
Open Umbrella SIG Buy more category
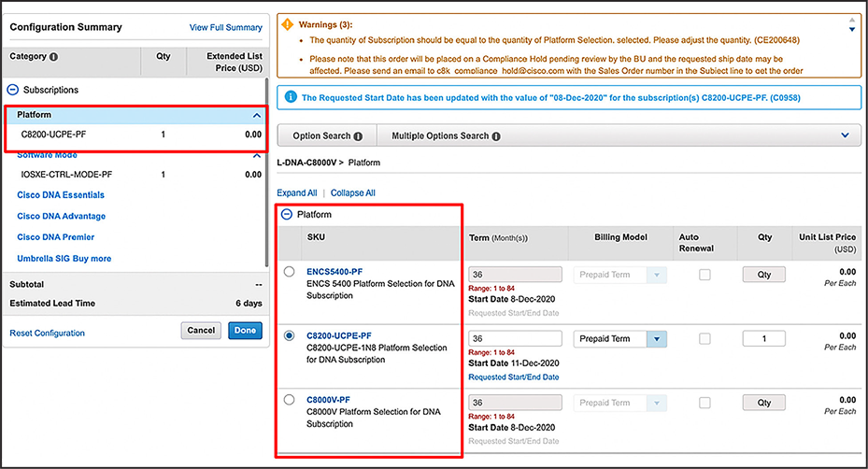64,259
